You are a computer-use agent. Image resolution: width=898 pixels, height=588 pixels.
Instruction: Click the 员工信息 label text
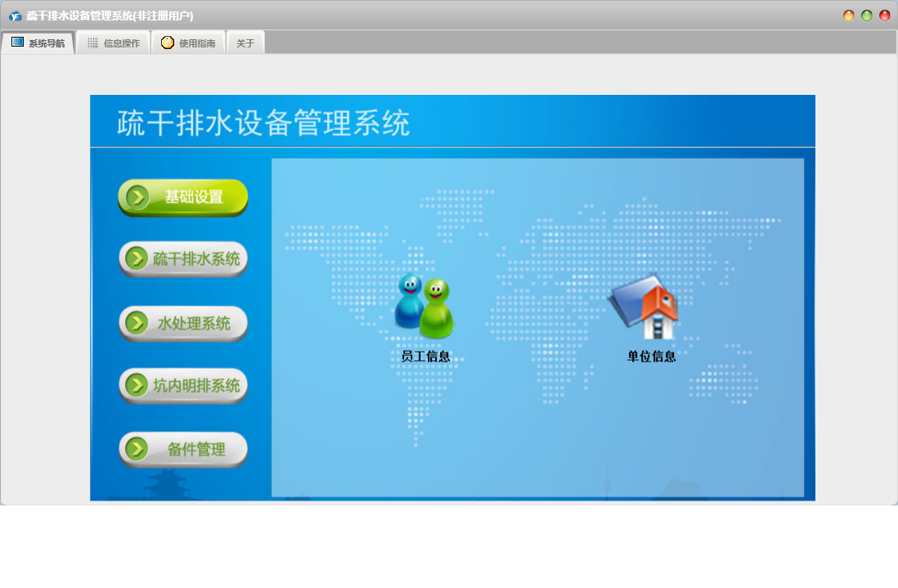click(425, 357)
